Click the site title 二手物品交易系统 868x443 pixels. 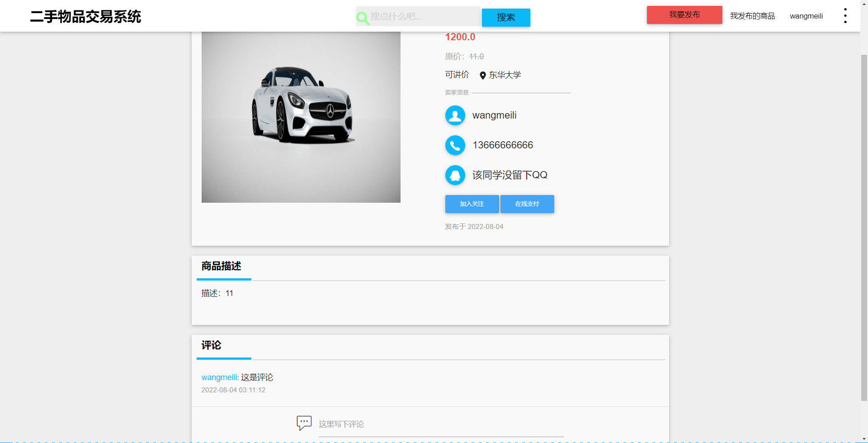[x=85, y=17]
